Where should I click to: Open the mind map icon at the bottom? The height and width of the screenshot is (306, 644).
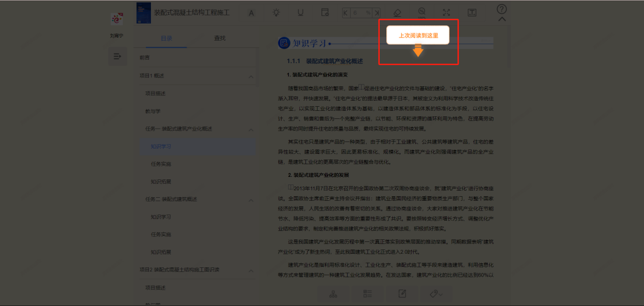point(333,294)
